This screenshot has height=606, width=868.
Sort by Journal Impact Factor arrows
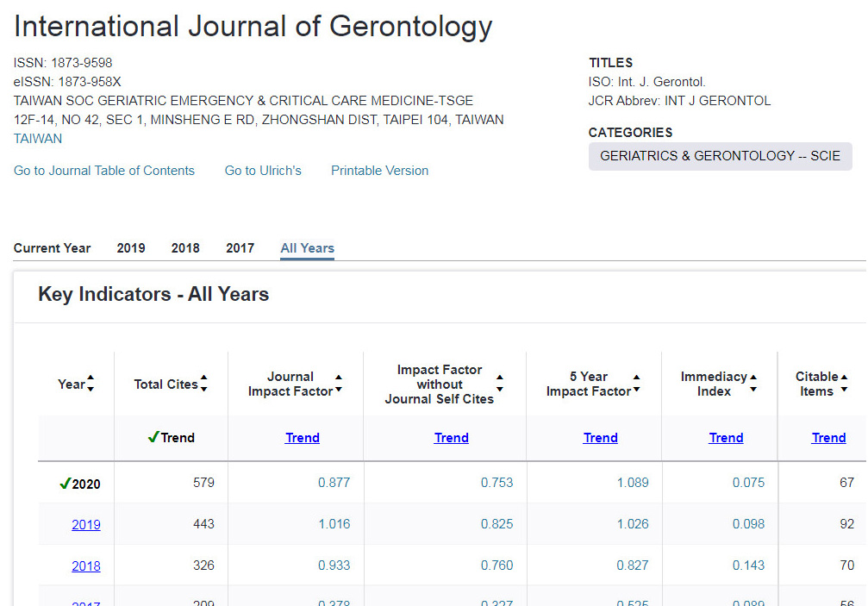pos(339,384)
